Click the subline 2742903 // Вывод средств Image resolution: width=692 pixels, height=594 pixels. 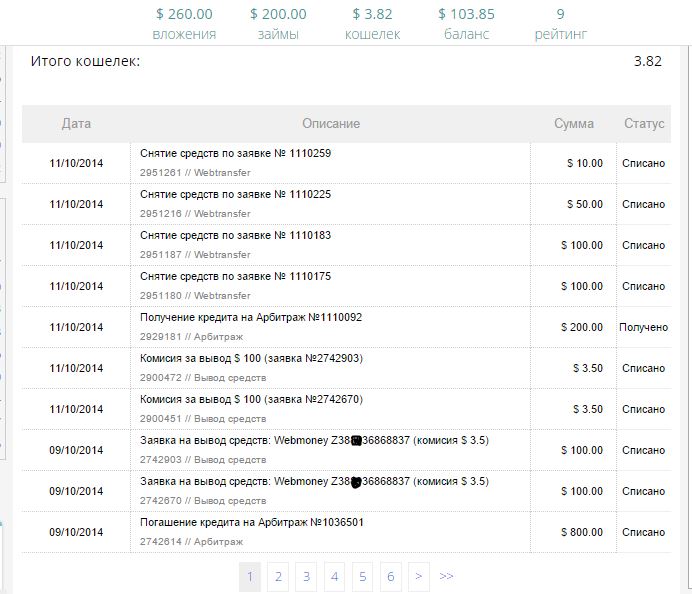click(203, 460)
